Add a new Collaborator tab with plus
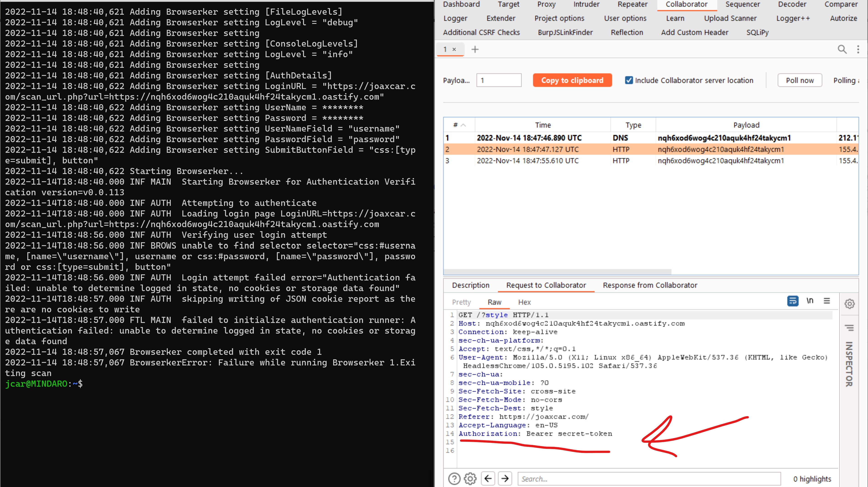The height and width of the screenshot is (487, 868). click(475, 49)
